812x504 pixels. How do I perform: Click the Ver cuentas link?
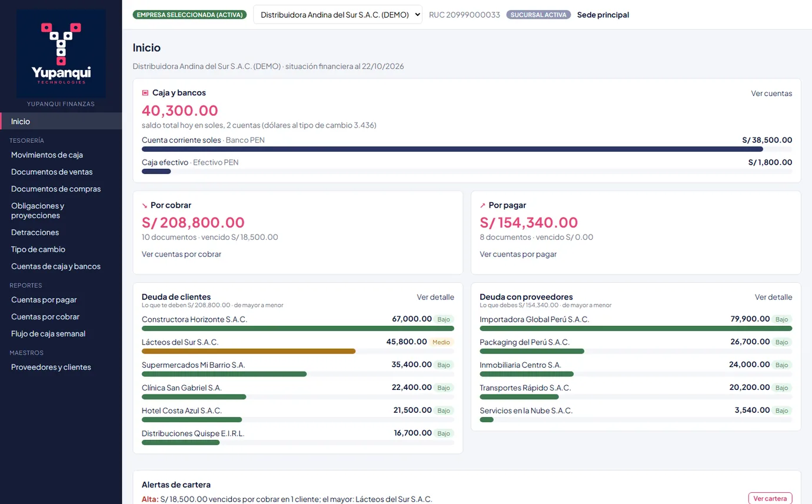click(x=771, y=94)
